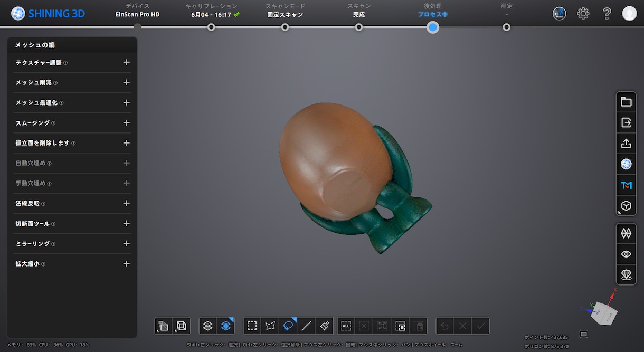Select the line selection tool
Screen dimensions: 644x352
click(306, 326)
